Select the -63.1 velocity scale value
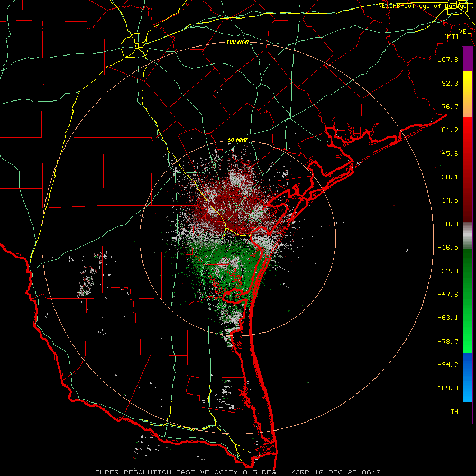 coord(448,318)
